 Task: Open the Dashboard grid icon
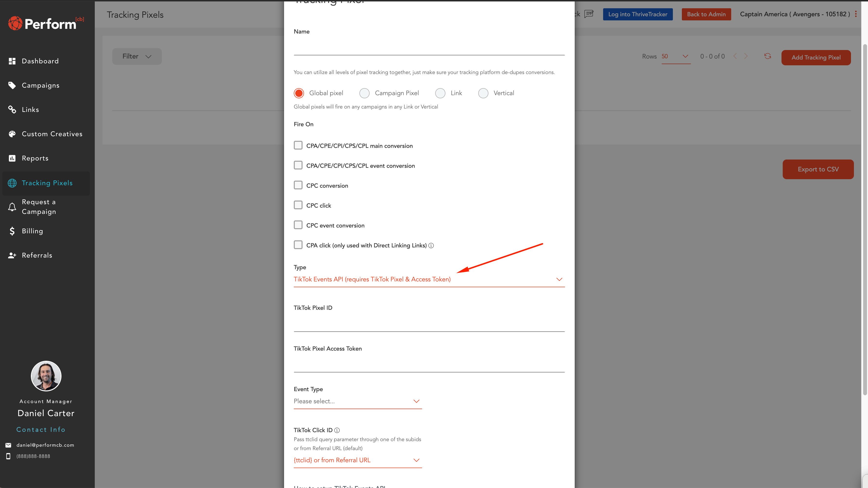point(12,61)
